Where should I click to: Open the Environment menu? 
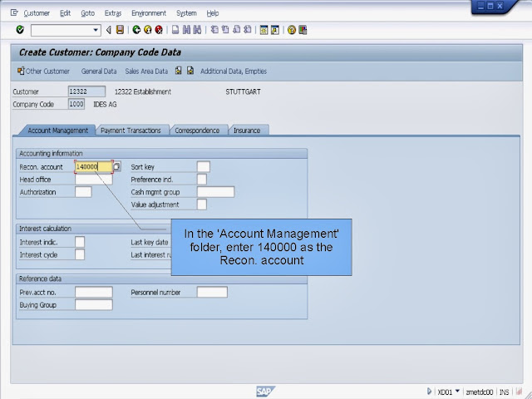(149, 13)
